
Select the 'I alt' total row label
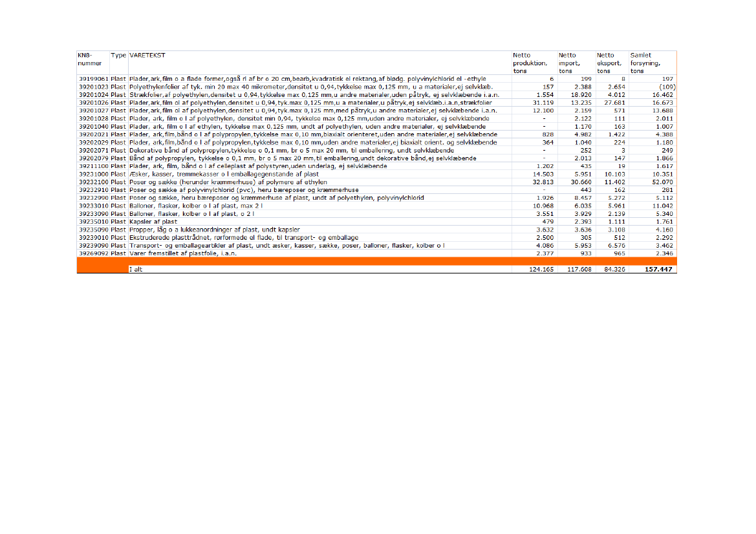pyautogui.click(x=136, y=270)
